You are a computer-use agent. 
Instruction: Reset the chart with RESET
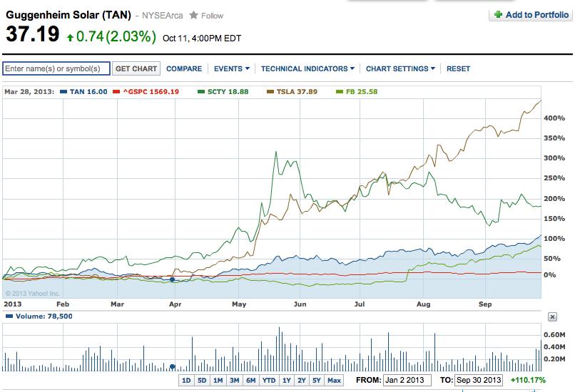coord(458,69)
